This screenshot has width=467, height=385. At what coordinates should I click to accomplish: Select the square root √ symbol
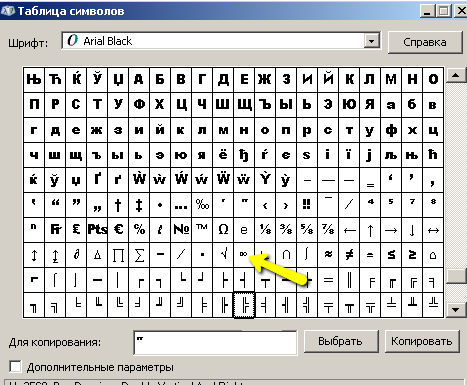coord(223,255)
